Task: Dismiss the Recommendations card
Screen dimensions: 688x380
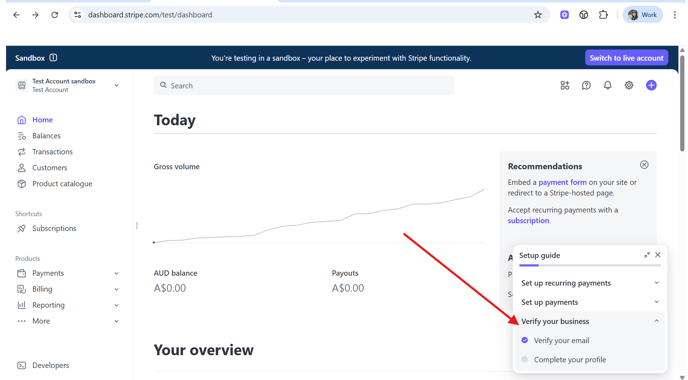Action: coord(644,165)
